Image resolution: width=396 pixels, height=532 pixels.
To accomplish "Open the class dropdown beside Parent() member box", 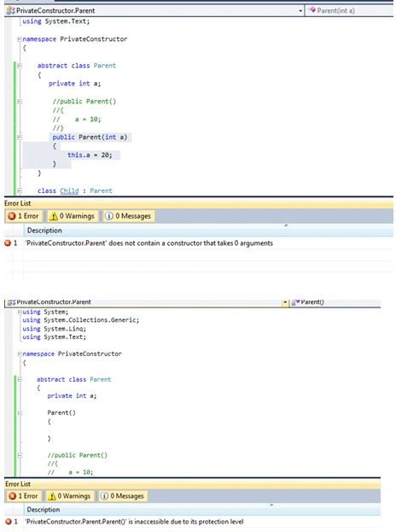I will coord(285,302).
